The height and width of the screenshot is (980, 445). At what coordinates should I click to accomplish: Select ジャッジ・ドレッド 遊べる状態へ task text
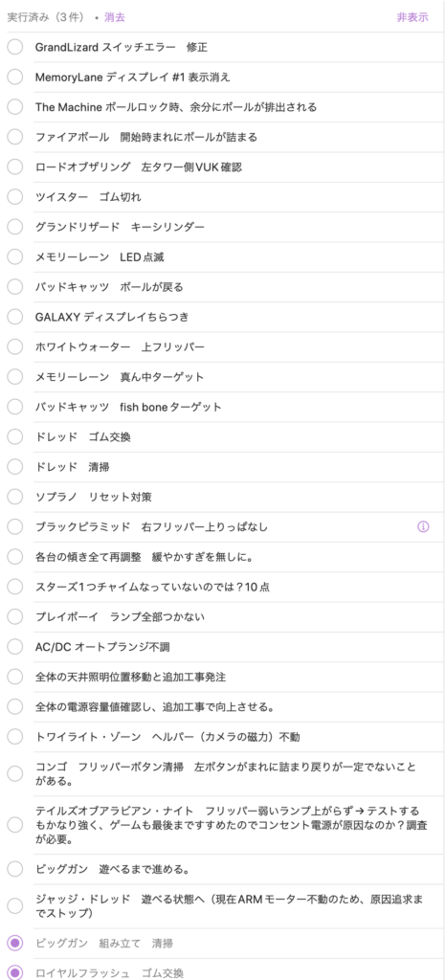pyautogui.click(x=230, y=906)
